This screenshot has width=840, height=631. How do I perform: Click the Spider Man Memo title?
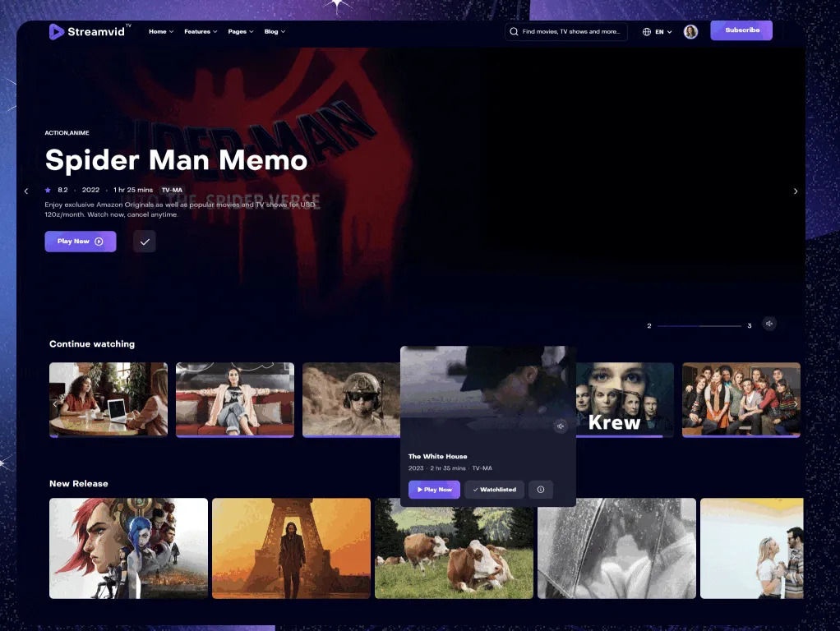[176, 159]
